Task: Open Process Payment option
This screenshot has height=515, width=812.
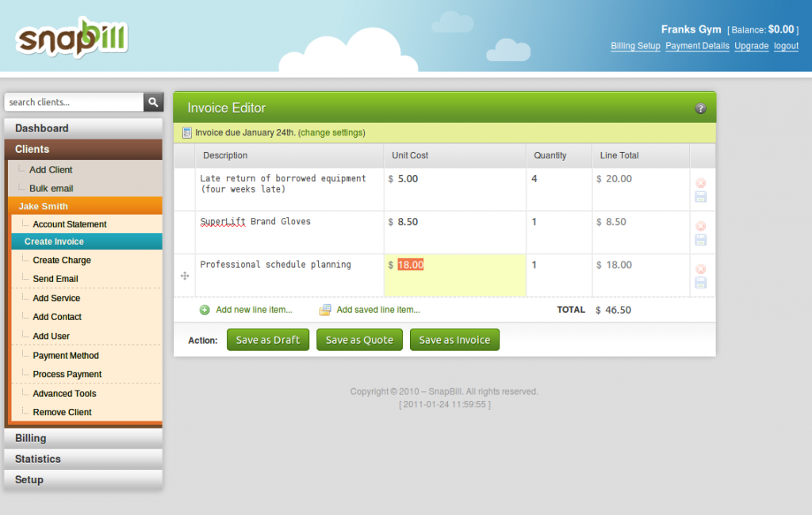Action: (x=67, y=374)
